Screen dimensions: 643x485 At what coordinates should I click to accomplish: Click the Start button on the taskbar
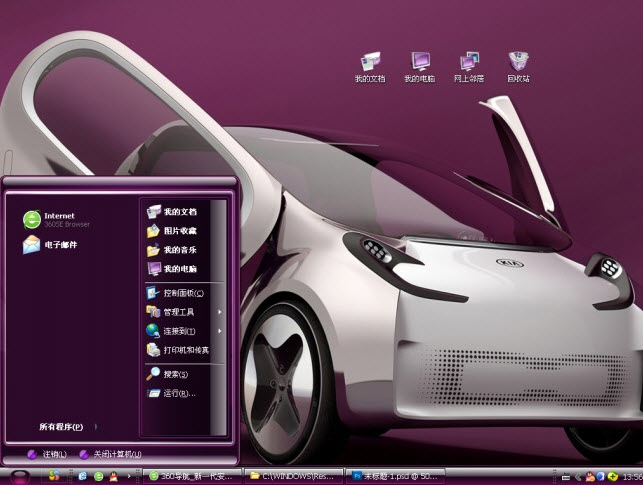coord(20,475)
